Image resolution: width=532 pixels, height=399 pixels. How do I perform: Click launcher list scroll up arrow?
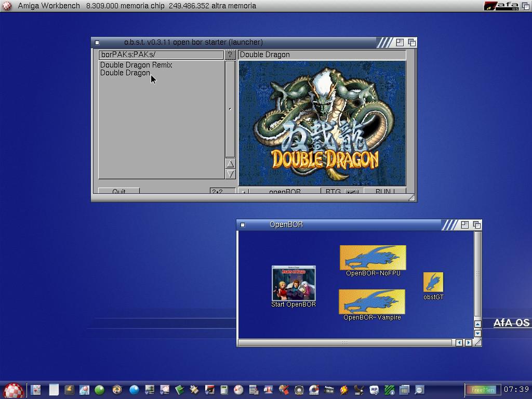(x=230, y=164)
